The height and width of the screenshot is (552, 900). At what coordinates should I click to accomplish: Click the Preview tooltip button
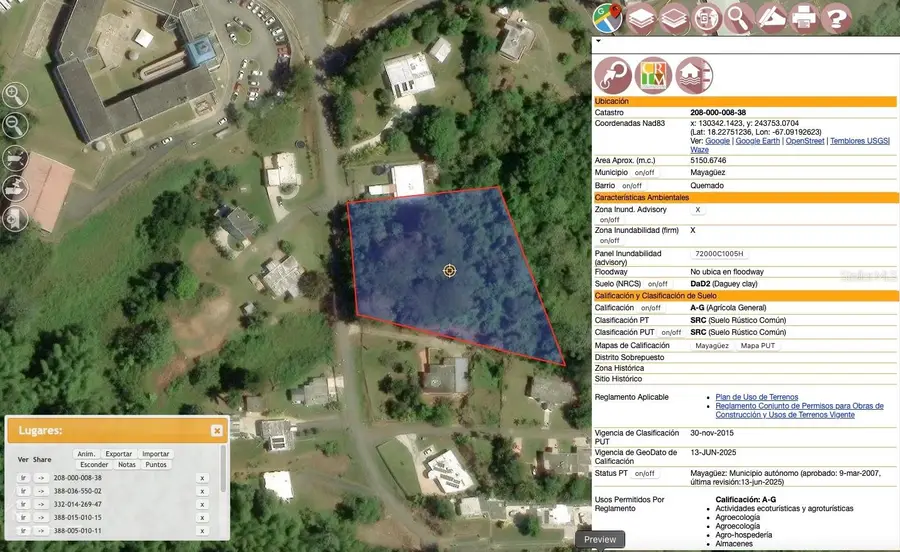pos(600,539)
